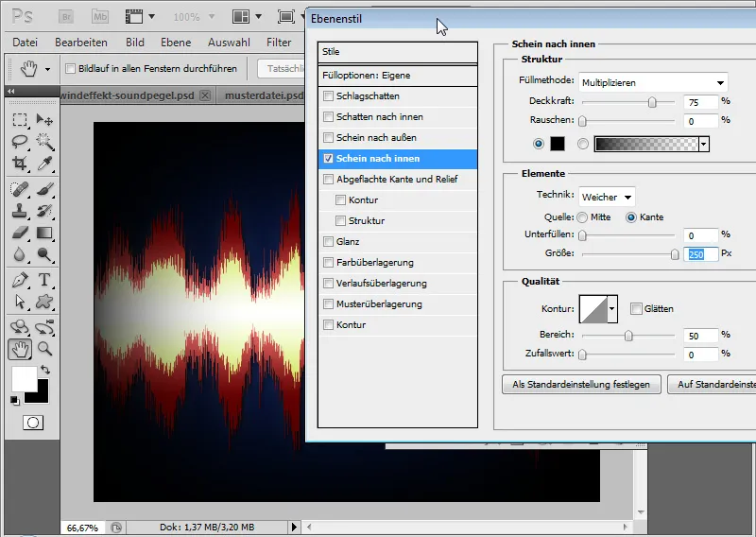The height and width of the screenshot is (537, 756).
Task: Close the windeffekt-soundpegel.psd tab
Action: 205,95
